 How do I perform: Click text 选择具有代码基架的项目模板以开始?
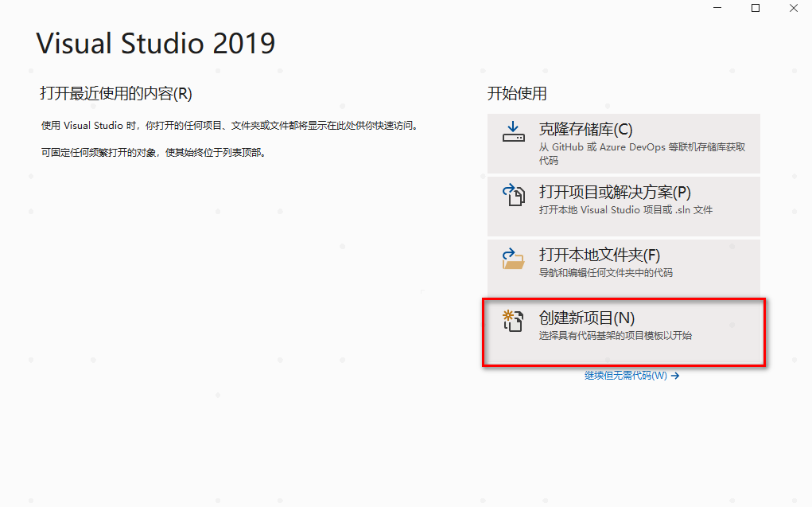(616, 336)
